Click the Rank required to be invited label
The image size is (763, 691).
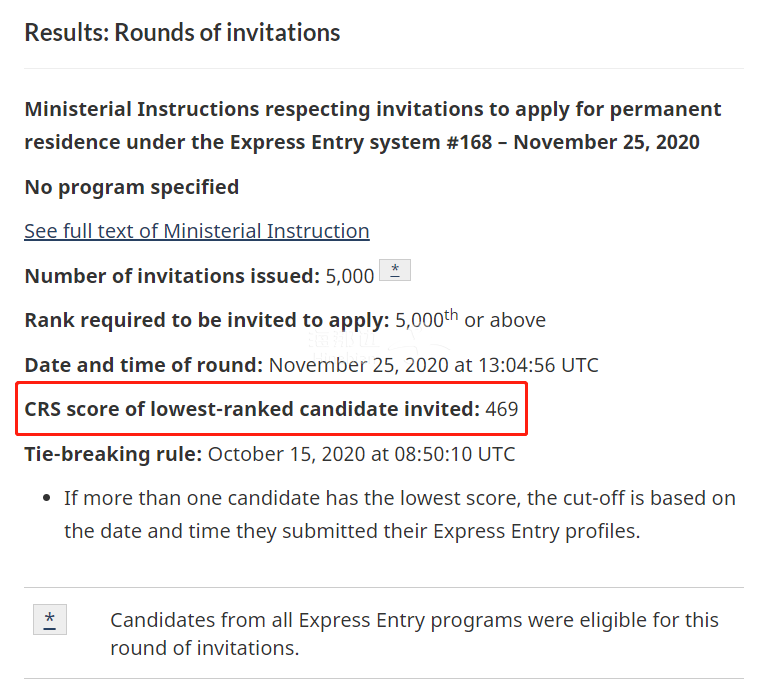tap(207, 320)
